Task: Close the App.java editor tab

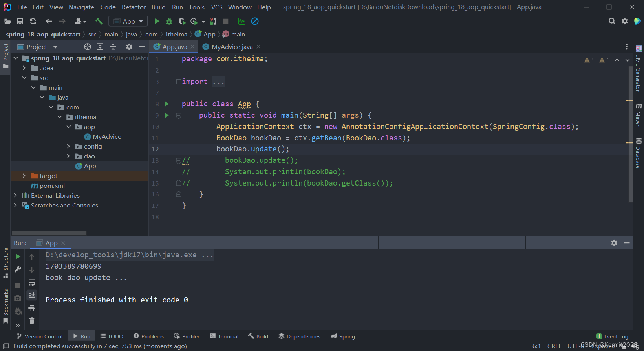Action: coord(192,47)
